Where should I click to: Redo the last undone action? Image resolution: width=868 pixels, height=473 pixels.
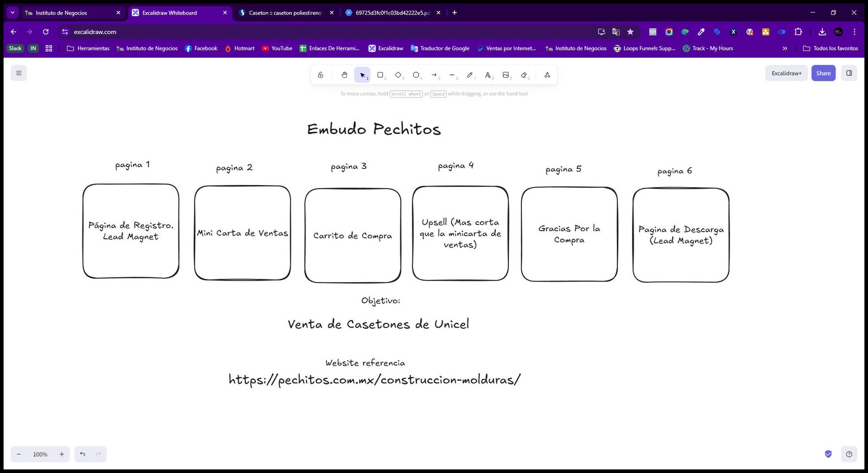[98, 454]
